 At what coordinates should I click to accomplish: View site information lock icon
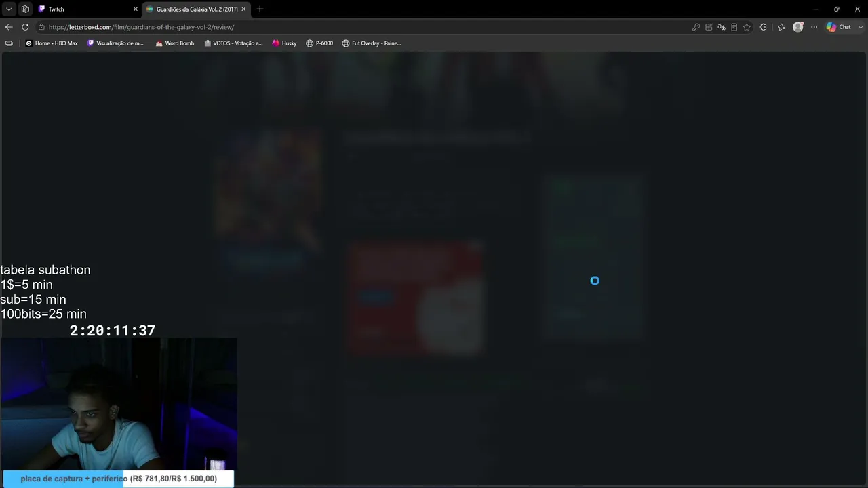[41, 27]
